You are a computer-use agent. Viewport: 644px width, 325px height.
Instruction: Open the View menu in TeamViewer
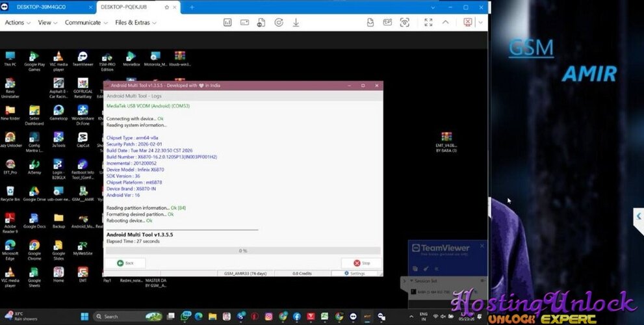click(x=47, y=23)
